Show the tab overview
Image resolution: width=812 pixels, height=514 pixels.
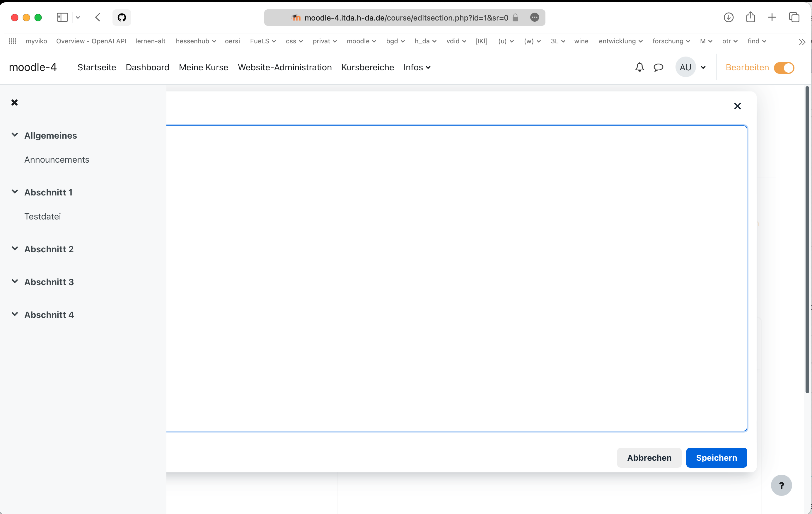pyautogui.click(x=794, y=17)
